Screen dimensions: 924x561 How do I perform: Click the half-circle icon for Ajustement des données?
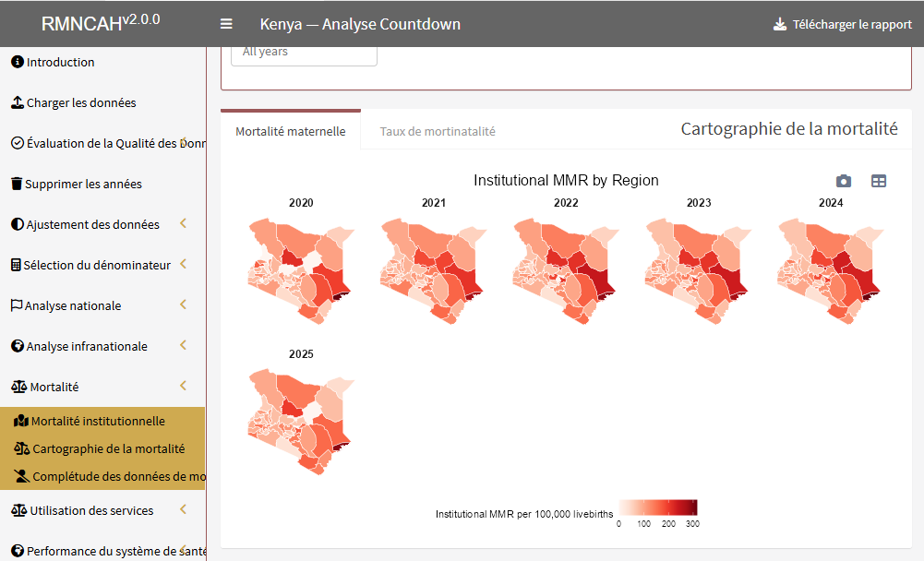pos(18,224)
